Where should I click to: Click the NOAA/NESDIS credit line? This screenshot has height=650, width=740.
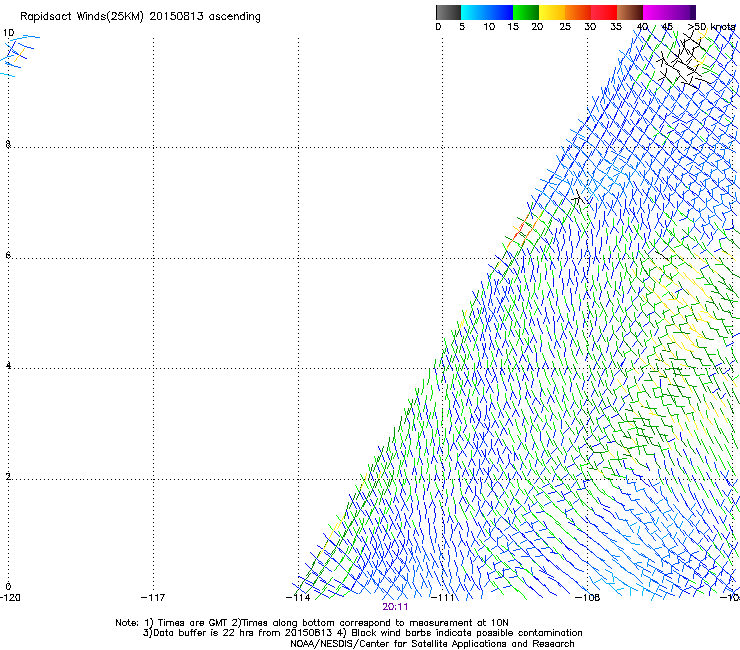[432, 644]
